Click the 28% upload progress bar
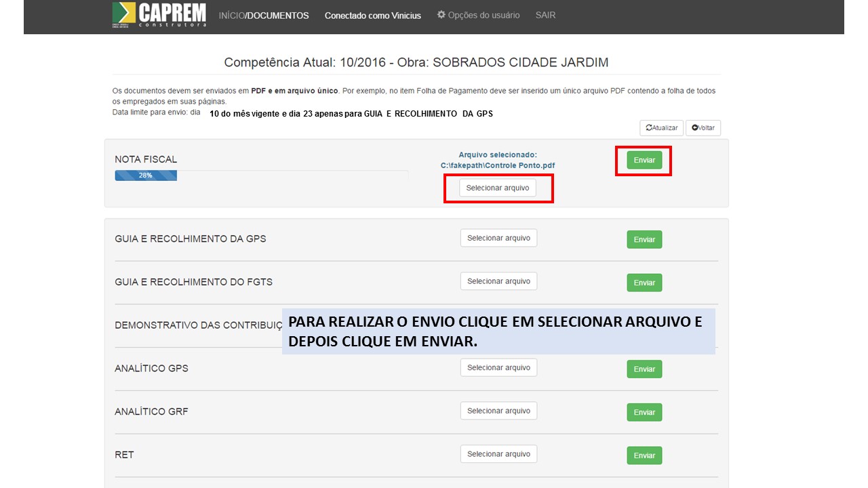Viewport: 868px width, 488px height. [146, 176]
